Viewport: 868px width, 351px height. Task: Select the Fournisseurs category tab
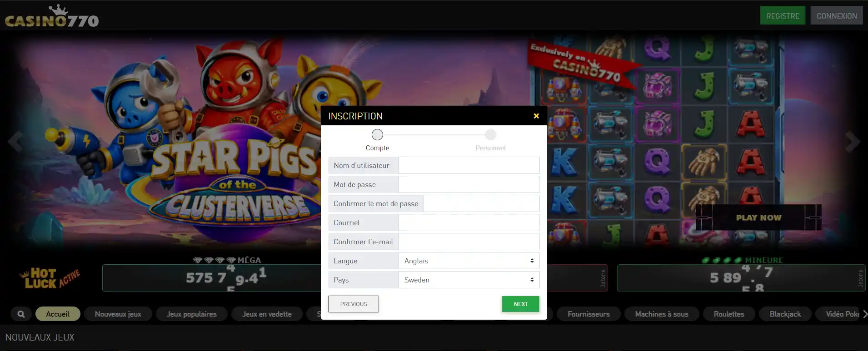(589, 314)
